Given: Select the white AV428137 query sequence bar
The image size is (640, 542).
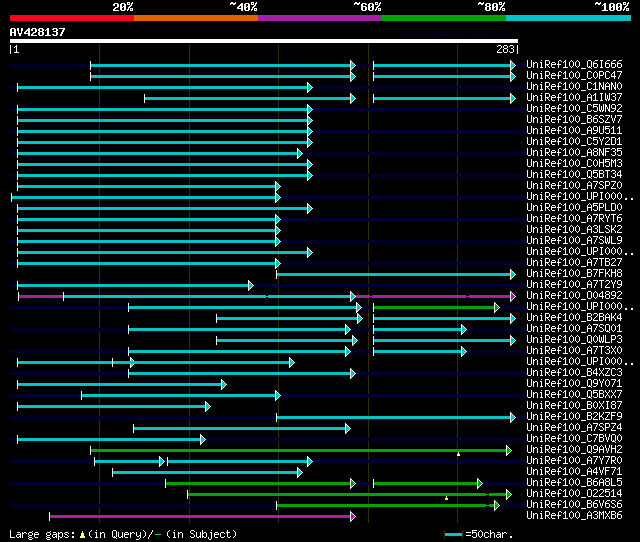Looking at the screenshot, I should (x=264, y=41).
